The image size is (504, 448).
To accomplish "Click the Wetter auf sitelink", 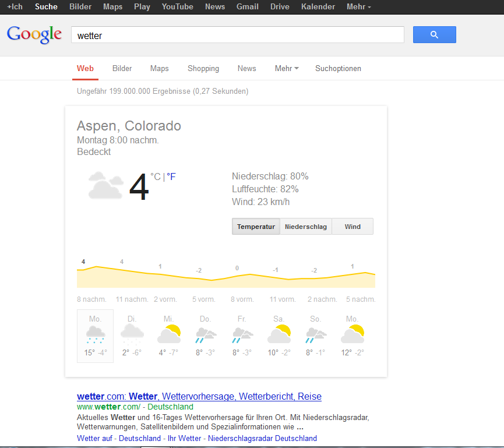I will 94,438.
